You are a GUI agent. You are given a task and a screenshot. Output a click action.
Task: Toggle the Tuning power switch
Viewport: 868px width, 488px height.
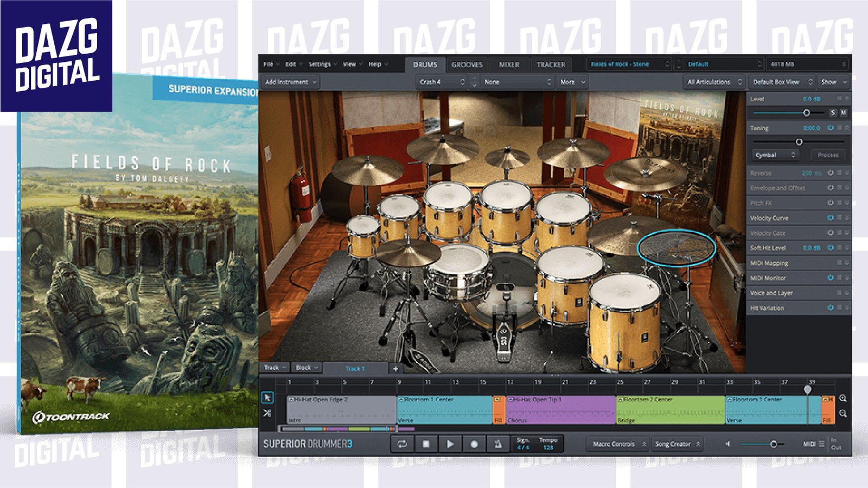point(831,128)
